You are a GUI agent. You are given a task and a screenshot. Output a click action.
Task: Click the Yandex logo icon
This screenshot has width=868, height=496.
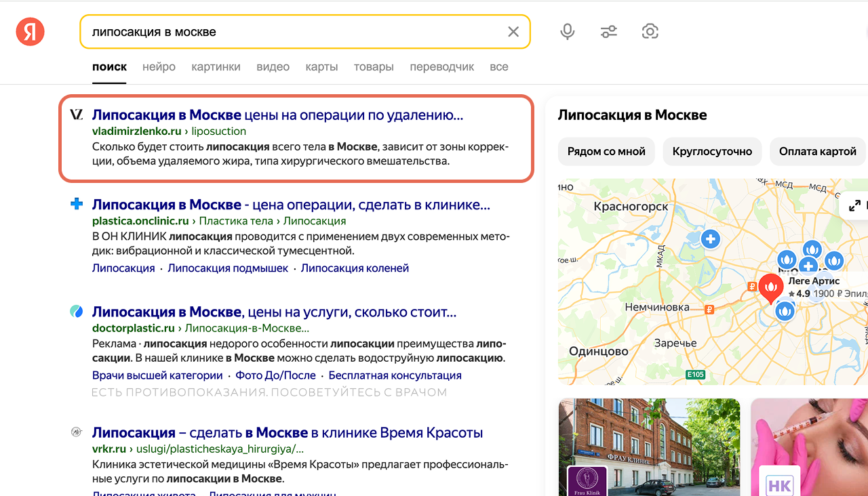(30, 32)
